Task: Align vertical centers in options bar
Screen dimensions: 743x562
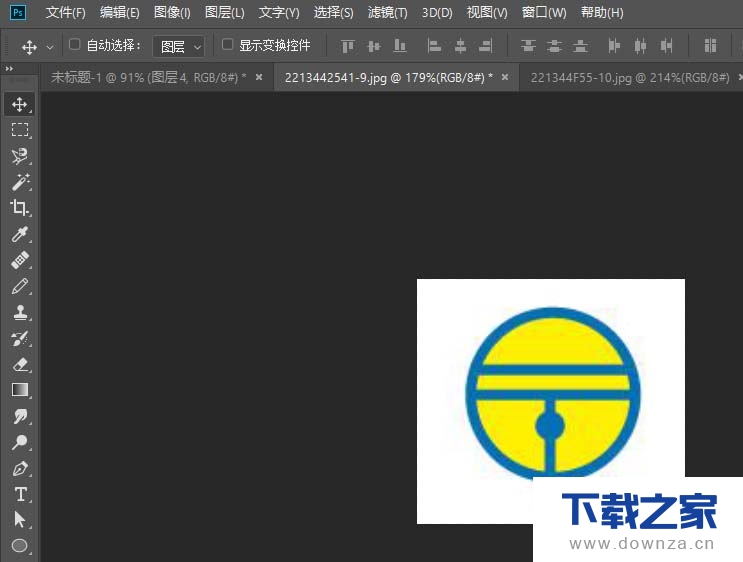Action: [x=374, y=46]
